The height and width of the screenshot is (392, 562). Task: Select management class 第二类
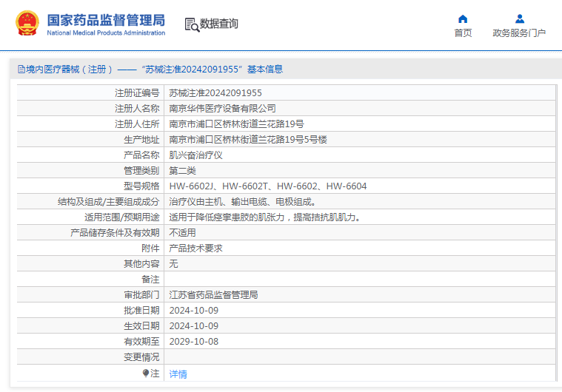(x=182, y=171)
